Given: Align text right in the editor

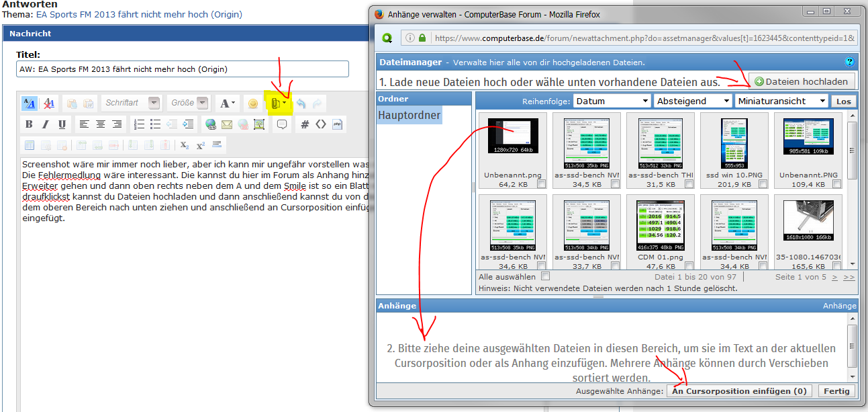Looking at the screenshot, I should (117, 124).
